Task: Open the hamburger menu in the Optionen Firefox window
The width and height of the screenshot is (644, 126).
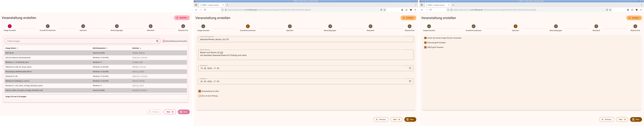Action: (x=641, y=10)
